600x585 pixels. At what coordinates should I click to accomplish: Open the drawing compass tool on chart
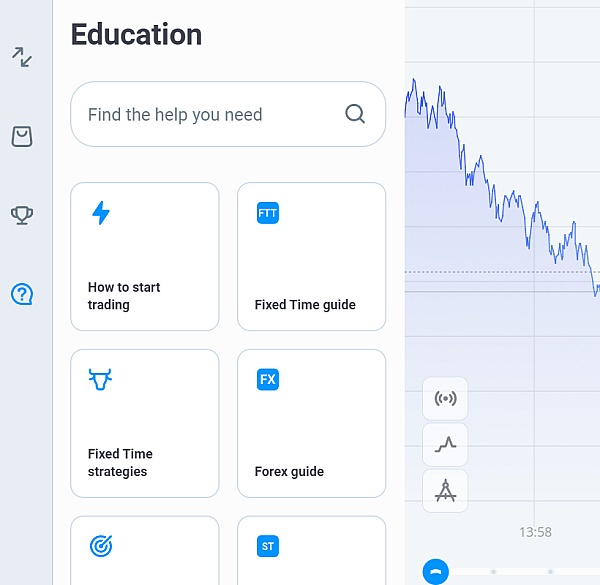pos(445,491)
